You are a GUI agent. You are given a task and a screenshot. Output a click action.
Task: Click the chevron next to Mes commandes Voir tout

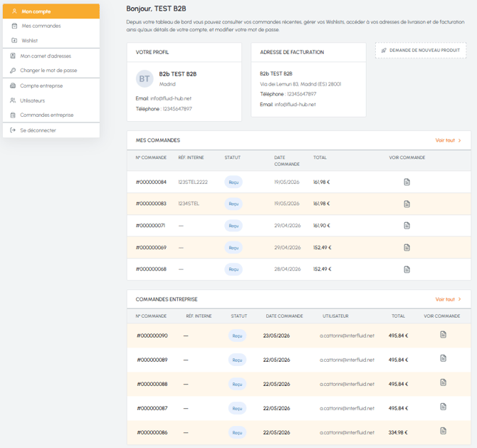460,140
